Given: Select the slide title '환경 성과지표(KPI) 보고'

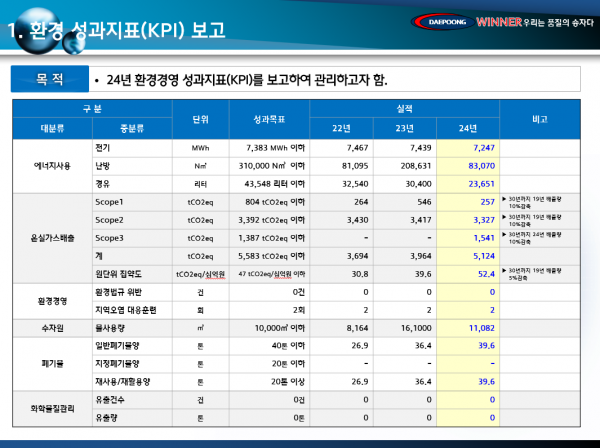Looking at the screenshot, I should (x=127, y=30).
